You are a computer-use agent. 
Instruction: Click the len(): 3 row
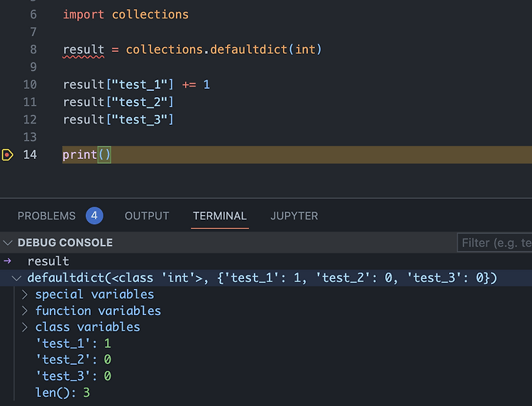click(x=62, y=393)
